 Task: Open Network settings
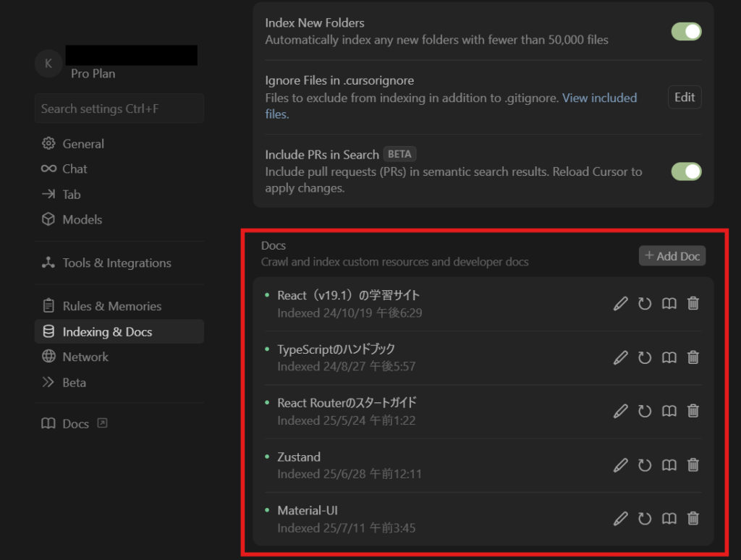(119, 357)
